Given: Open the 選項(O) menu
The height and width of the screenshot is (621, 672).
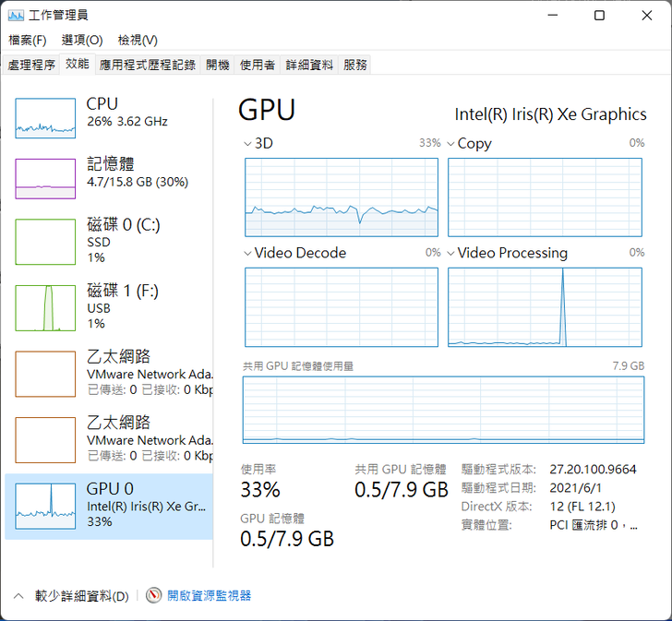Looking at the screenshot, I should pos(82,40).
